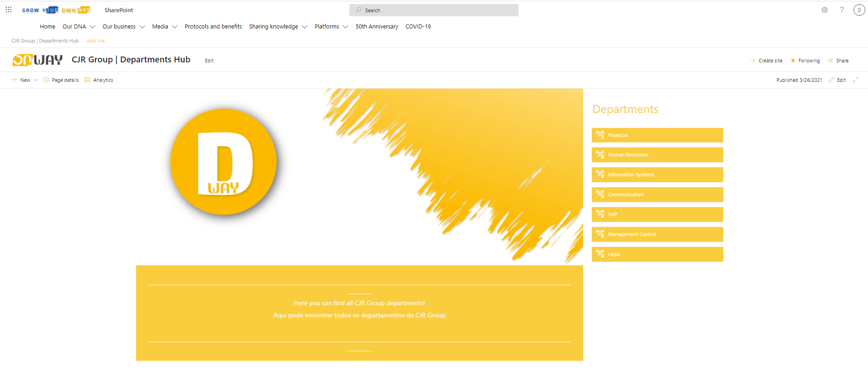Click inside the Search box
The image size is (868, 382).
tap(434, 10)
